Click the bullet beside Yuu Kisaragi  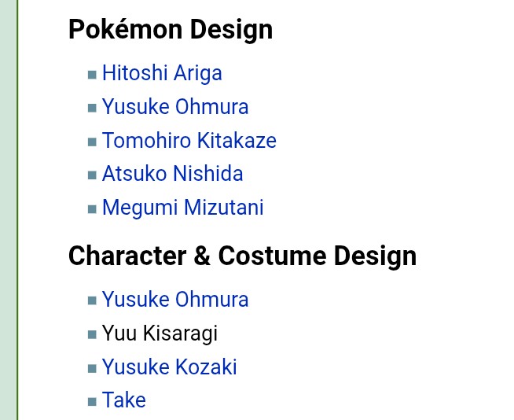pos(92,335)
